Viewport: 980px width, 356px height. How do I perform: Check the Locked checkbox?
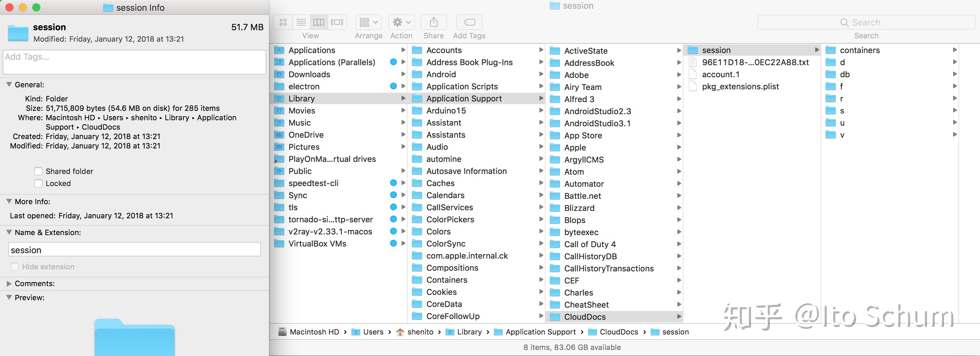38,183
